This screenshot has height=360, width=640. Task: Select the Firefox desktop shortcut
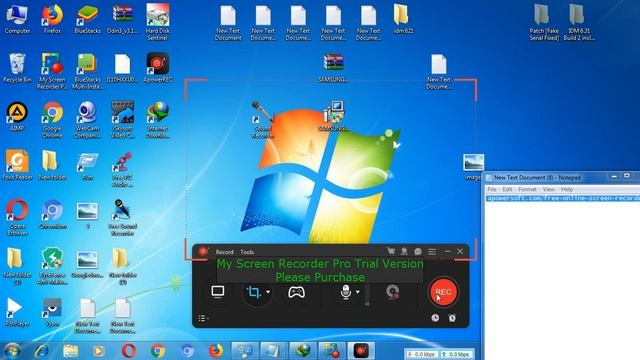(52, 19)
